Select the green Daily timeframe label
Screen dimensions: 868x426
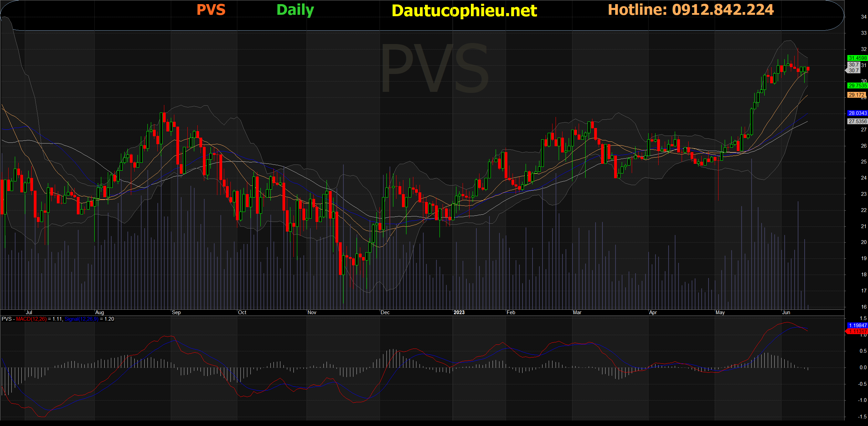click(295, 10)
